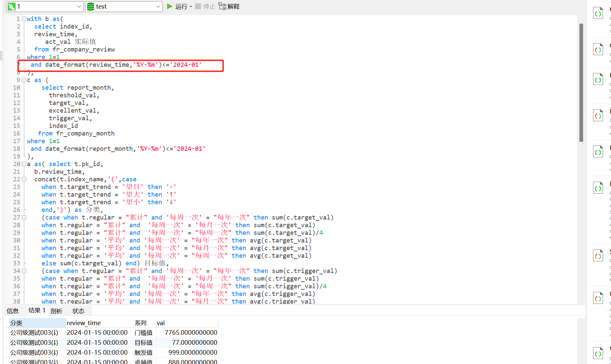The image size is (611, 364).
Task: Select the cell with value 7765.0000000000
Action: click(187, 332)
